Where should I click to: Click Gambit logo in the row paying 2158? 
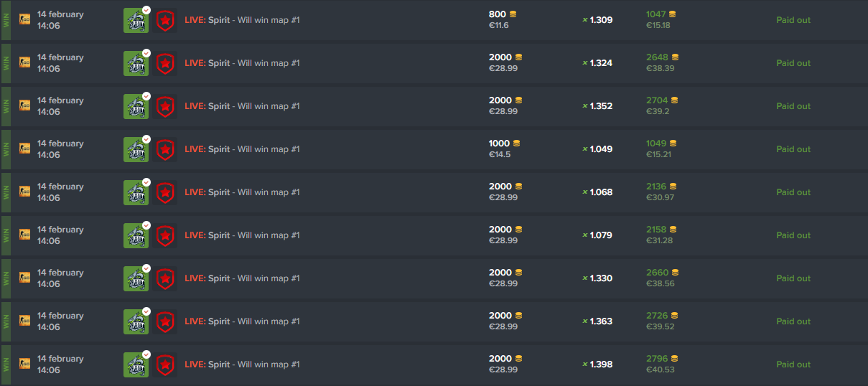coord(166,235)
